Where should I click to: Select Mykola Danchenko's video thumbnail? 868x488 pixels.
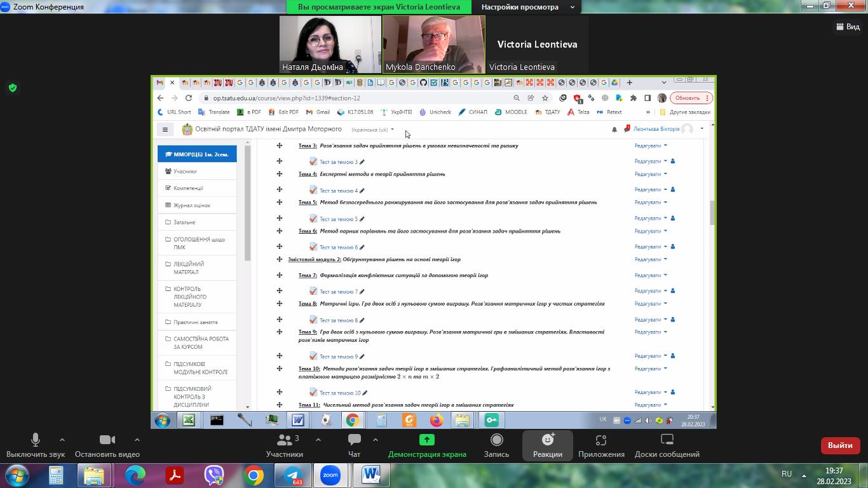point(433,44)
